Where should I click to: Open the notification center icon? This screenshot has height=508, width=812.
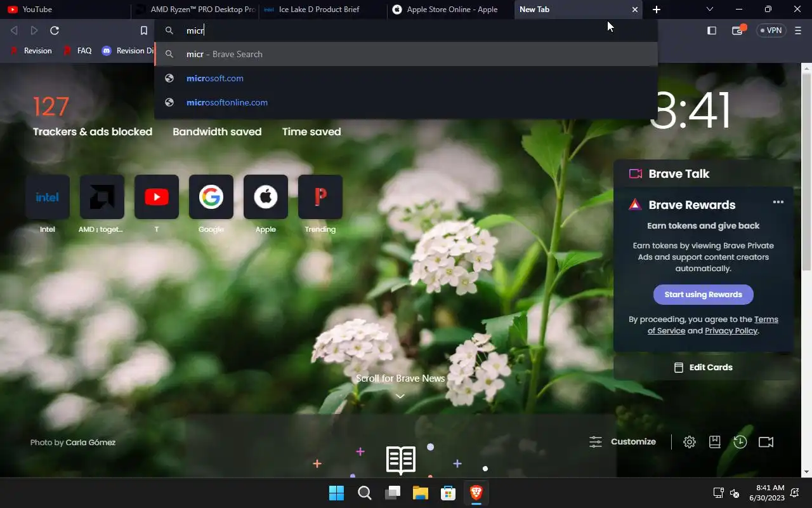pos(796,493)
